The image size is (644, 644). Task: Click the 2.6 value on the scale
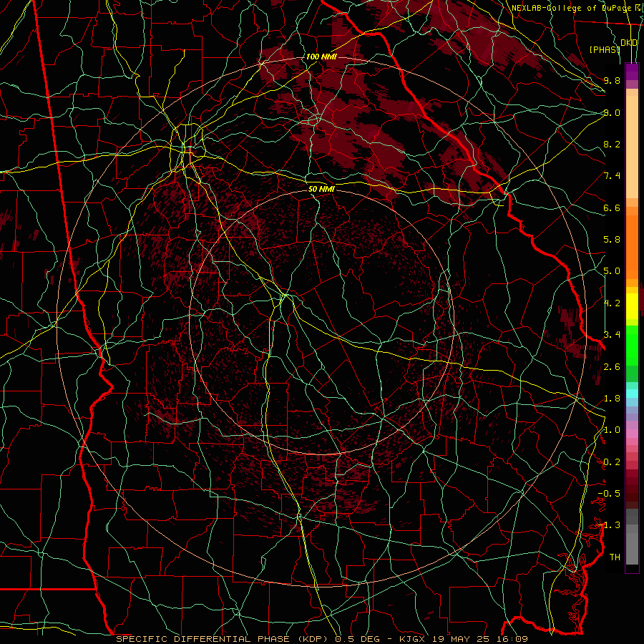tap(612, 367)
